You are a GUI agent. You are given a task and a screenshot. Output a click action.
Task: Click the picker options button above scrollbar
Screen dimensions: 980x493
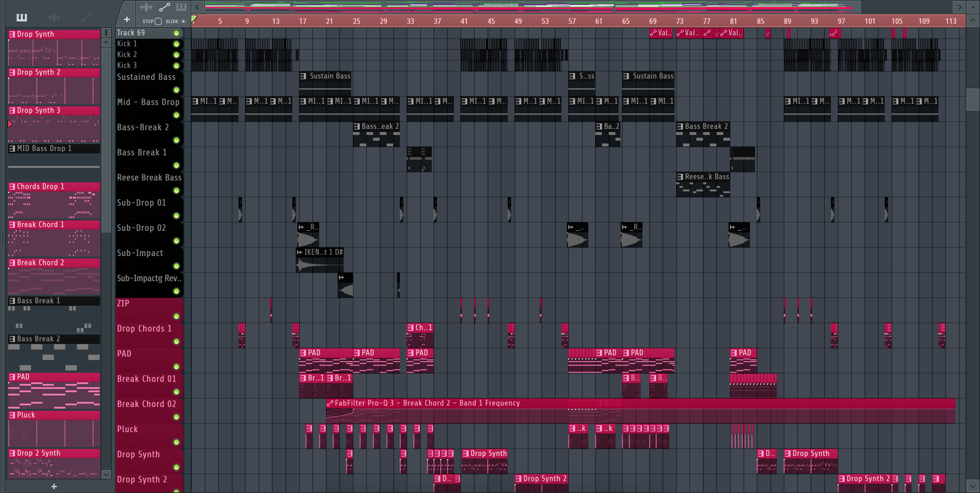[x=106, y=33]
